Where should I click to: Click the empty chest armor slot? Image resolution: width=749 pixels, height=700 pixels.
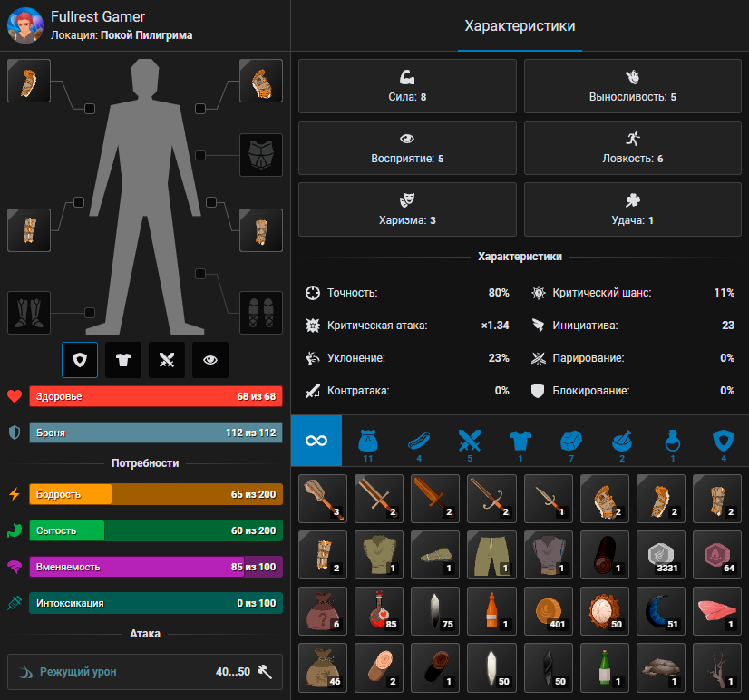coord(261,156)
